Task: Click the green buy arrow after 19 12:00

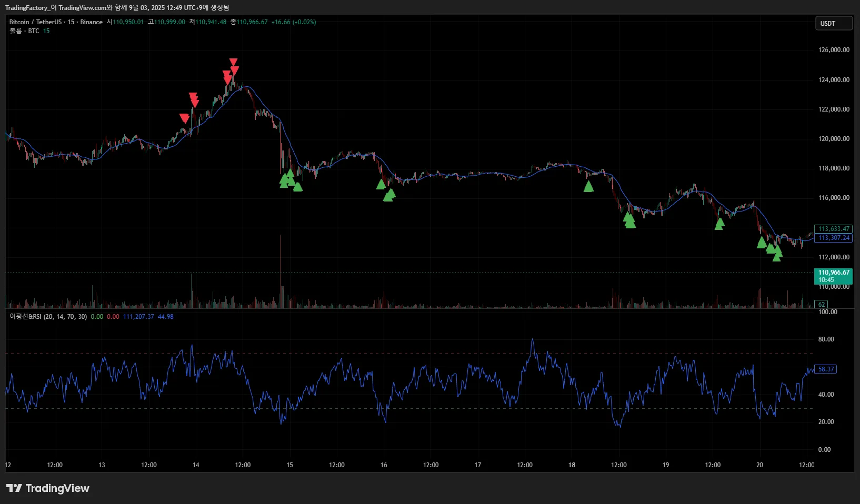Action: 719,224
